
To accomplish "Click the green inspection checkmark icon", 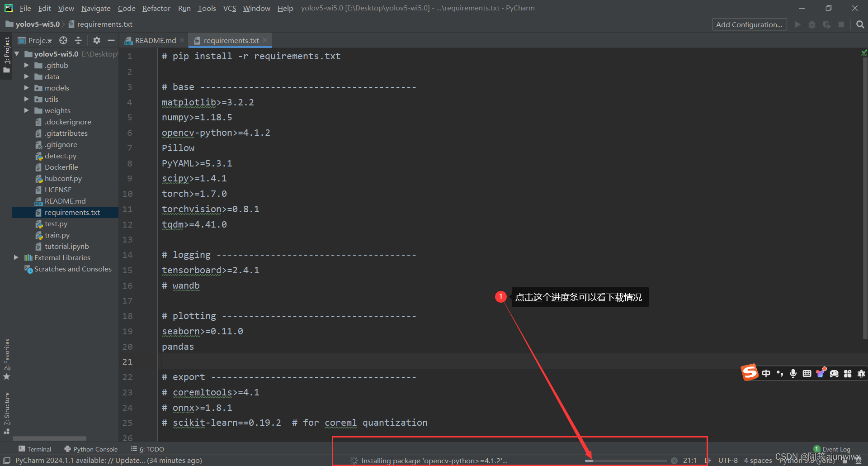I will coord(864,53).
